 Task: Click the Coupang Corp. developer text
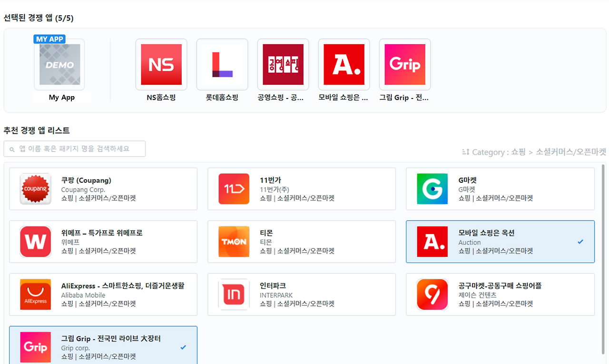[x=83, y=189]
